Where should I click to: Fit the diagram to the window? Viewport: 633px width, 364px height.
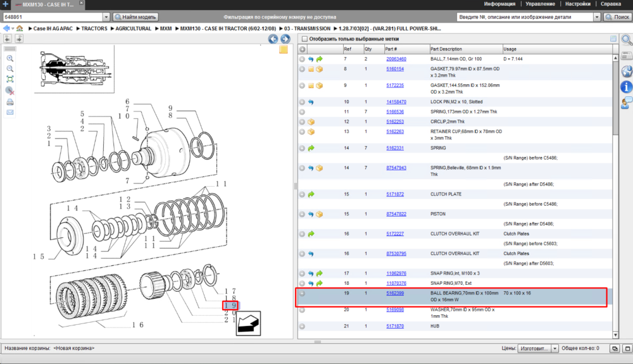(x=10, y=79)
